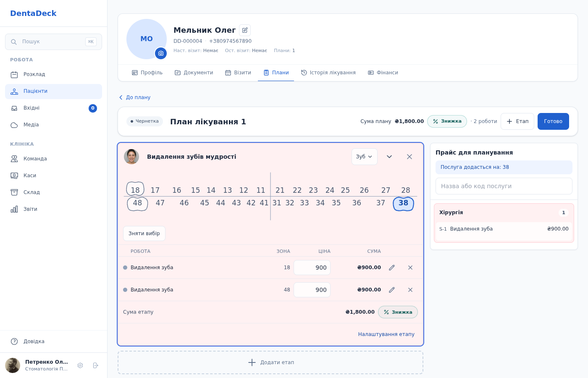Open the Фінанси tab
Screen dimensions: 588x378
(383, 73)
